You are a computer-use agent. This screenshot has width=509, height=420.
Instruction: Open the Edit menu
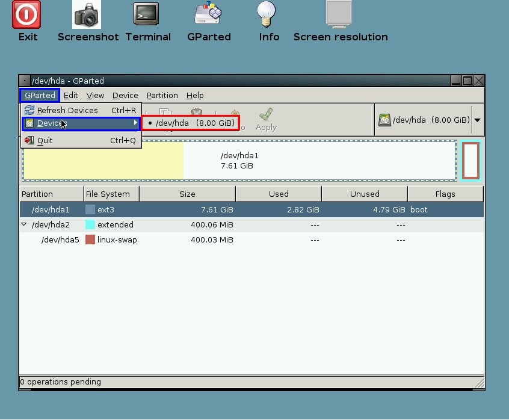(x=70, y=96)
